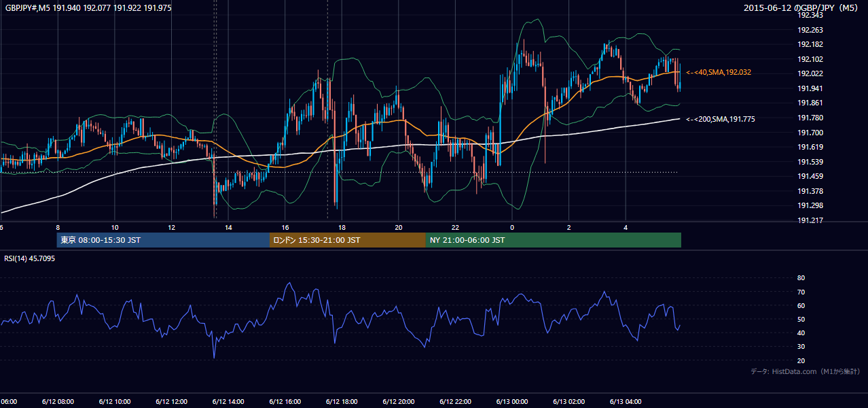Click the 191.539 price axis label
This screenshot has width=868, height=408.
pyautogui.click(x=810, y=162)
